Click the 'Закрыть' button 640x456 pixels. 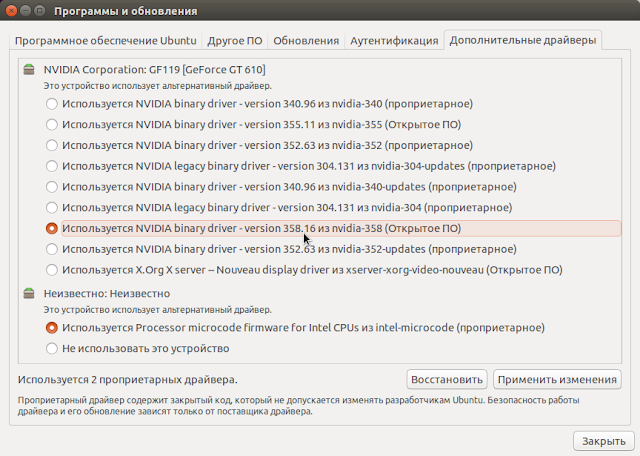click(x=604, y=441)
